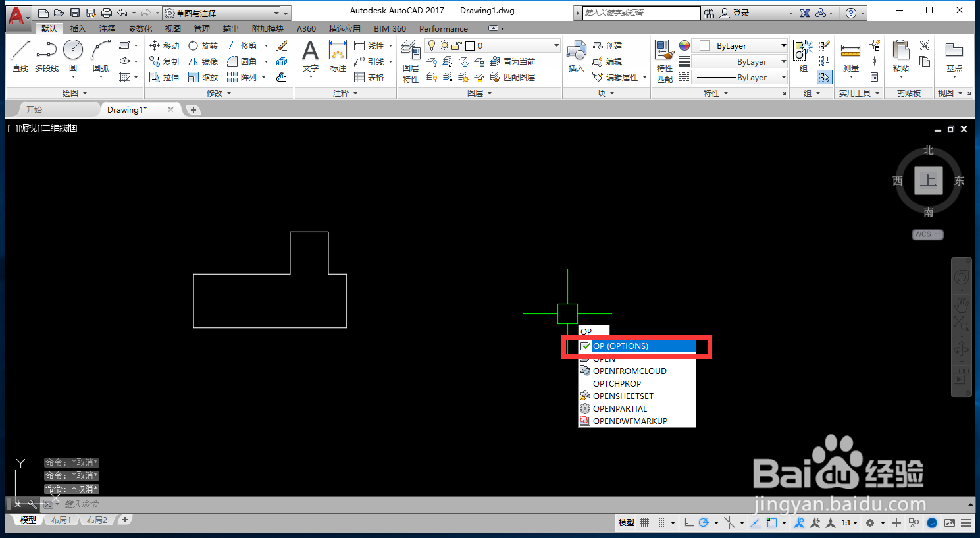Select the Circle (圆) tool
The image size is (980, 538).
(73, 55)
